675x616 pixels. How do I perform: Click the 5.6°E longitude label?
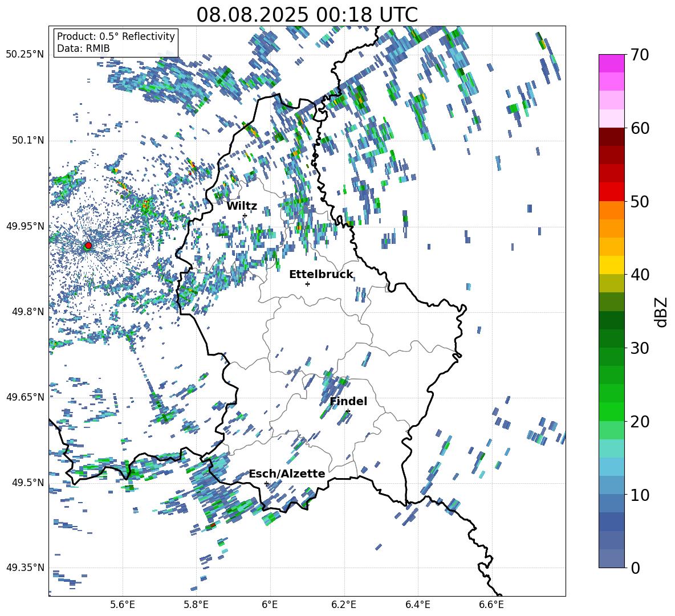(123, 605)
